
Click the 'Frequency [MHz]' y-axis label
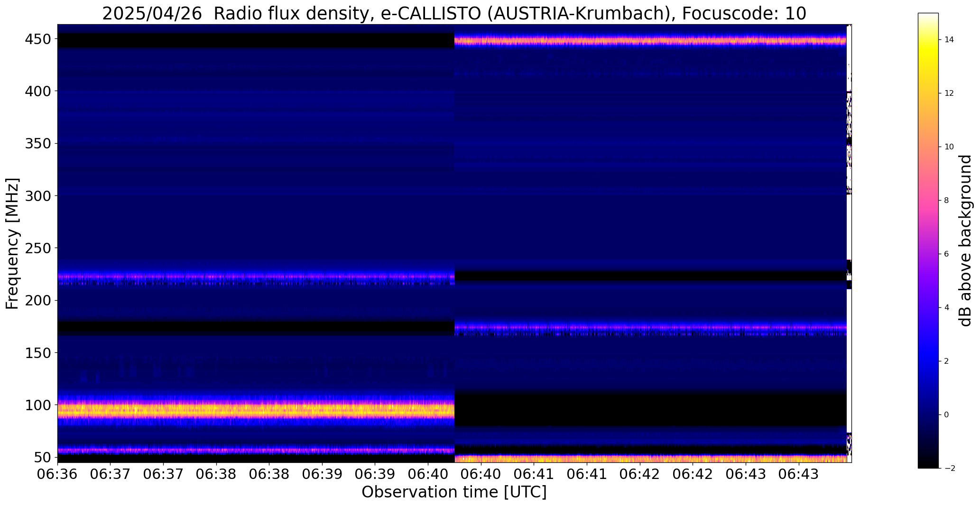pyautogui.click(x=12, y=243)
